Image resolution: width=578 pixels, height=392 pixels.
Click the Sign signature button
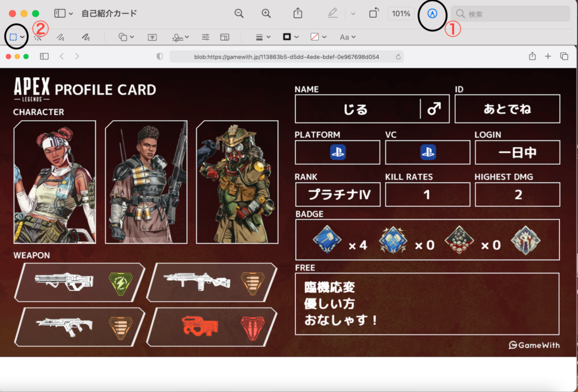click(181, 37)
